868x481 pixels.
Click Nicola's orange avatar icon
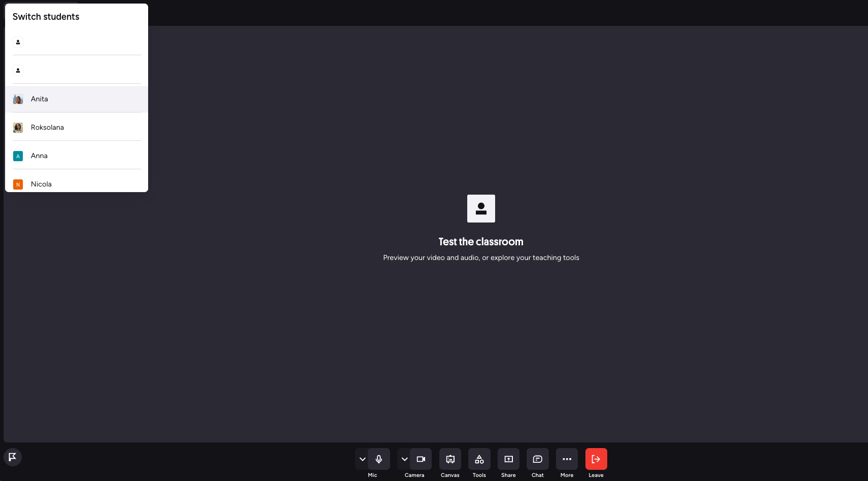18,184
